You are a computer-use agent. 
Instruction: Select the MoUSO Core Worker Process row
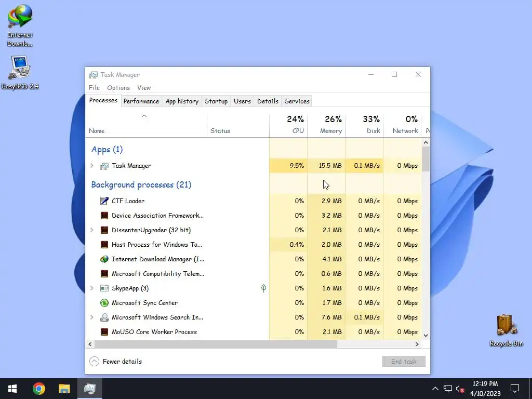tap(254, 332)
